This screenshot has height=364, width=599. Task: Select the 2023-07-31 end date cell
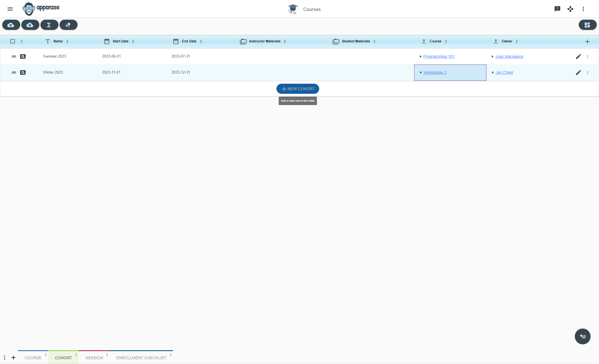(x=181, y=56)
